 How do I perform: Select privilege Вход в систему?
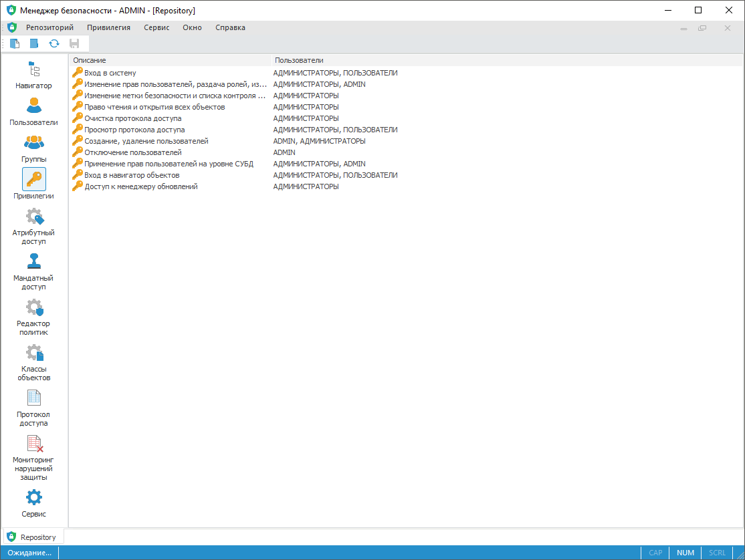coord(110,73)
